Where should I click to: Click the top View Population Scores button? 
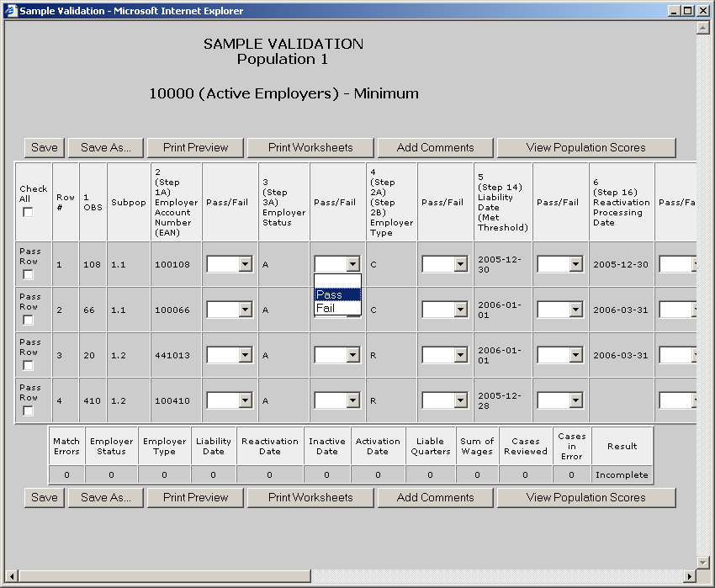click(585, 147)
